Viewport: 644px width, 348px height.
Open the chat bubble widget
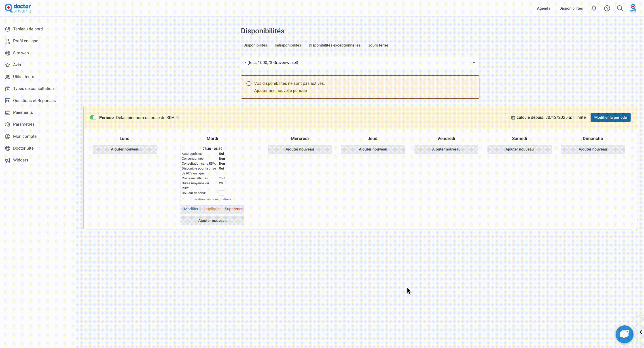tap(624, 334)
